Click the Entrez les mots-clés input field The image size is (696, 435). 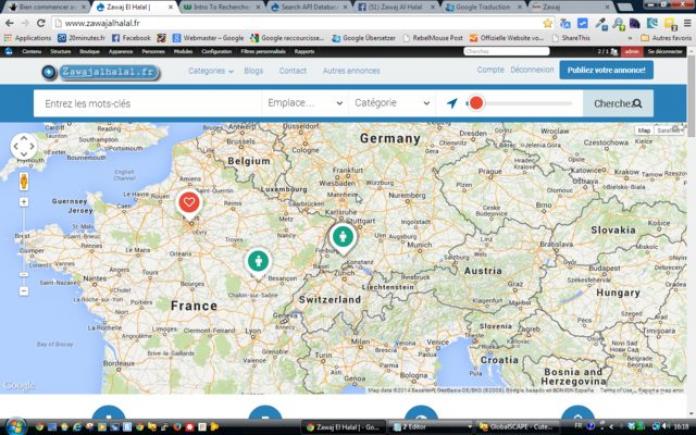click(148, 103)
